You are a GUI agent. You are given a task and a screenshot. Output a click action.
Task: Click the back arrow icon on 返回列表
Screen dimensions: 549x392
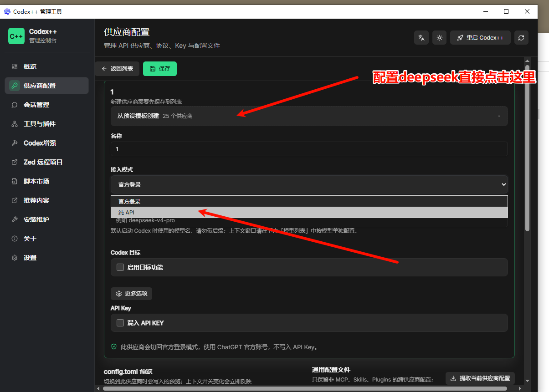point(104,69)
